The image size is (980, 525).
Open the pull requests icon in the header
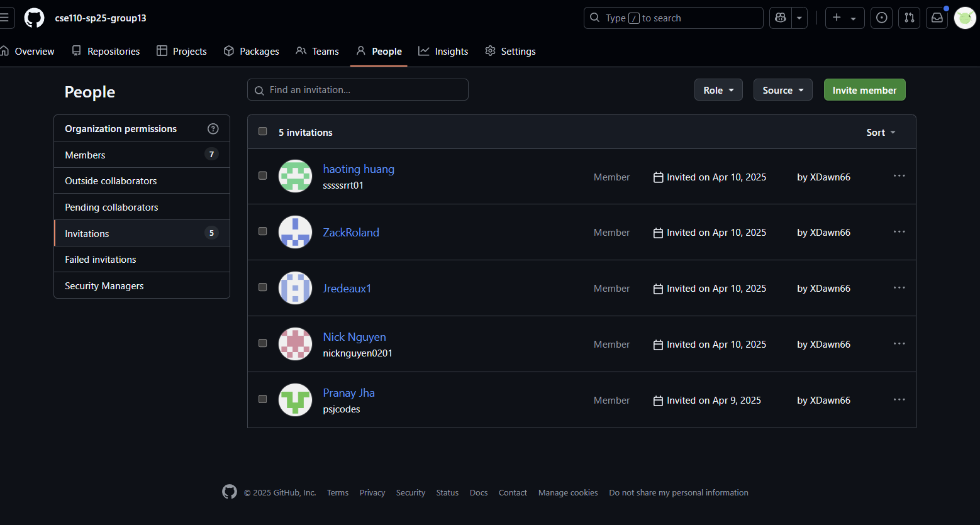coord(910,18)
